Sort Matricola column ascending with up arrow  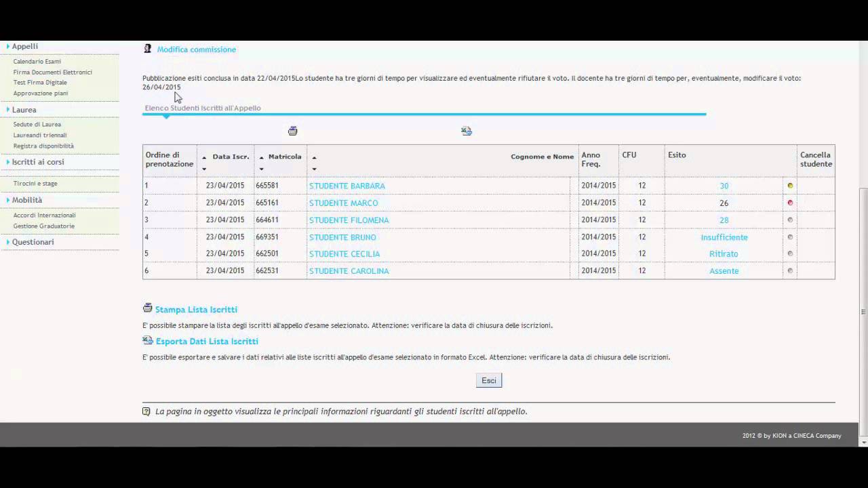click(261, 158)
